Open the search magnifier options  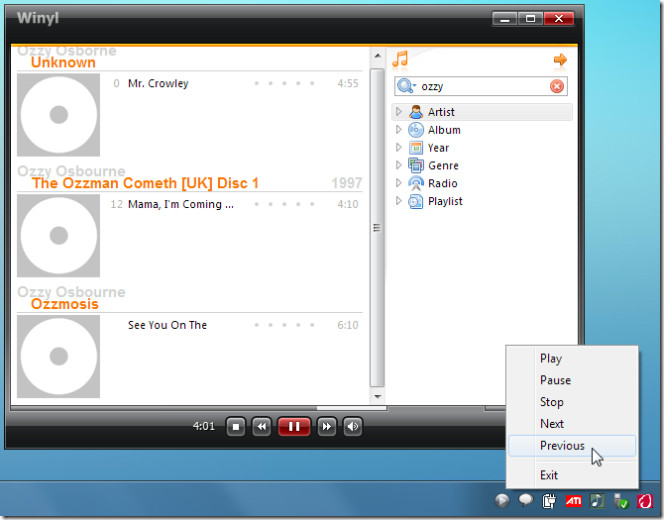407,86
